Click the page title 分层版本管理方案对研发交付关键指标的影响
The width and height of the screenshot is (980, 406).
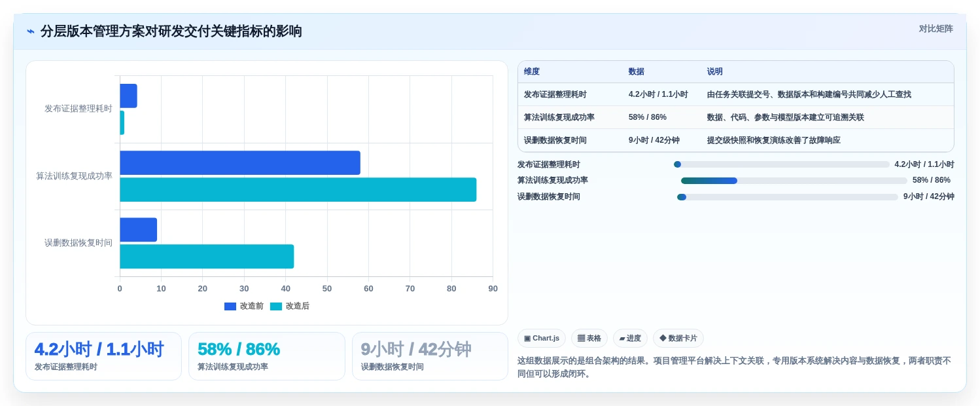[x=171, y=31]
